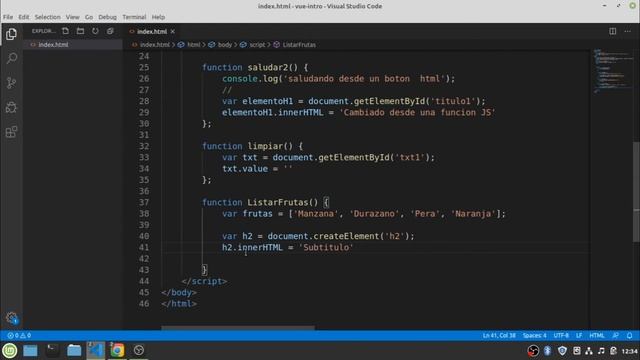
Task: Refresh the Explorer file list
Action: [x=95, y=31]
